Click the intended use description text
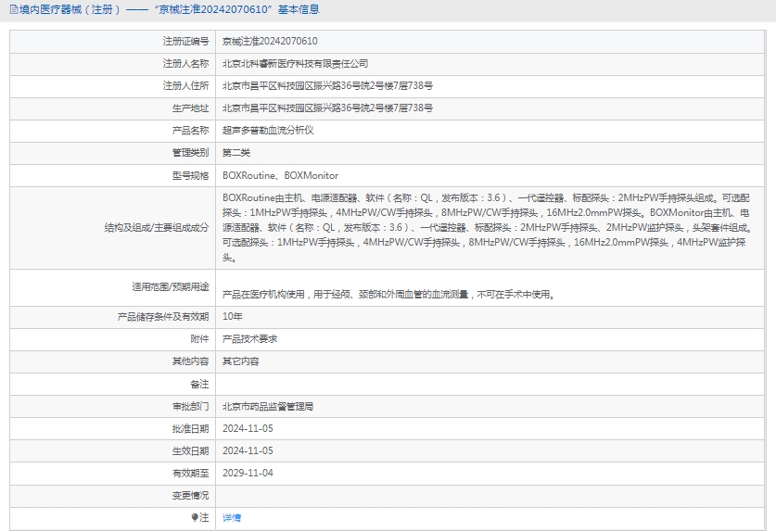 [388, 295]
